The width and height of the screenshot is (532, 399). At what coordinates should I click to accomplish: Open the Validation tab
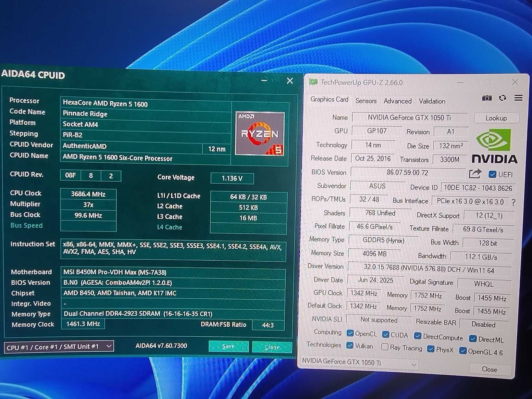coord(432,101)
